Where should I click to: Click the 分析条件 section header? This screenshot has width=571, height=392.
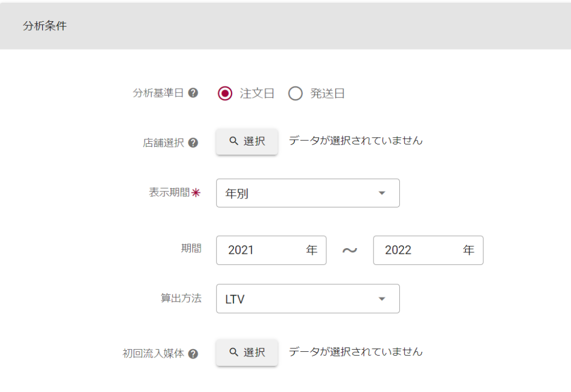click(45, 26)
